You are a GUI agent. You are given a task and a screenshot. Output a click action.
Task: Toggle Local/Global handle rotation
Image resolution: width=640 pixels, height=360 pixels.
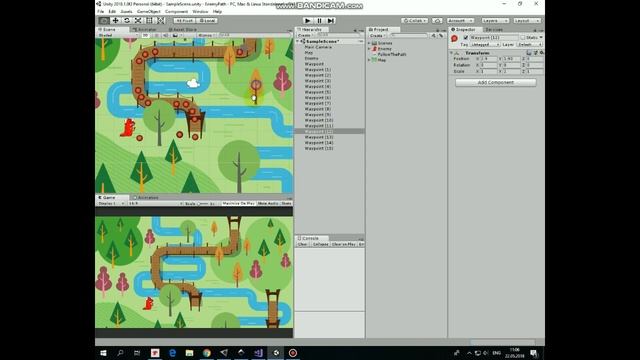[x=207, y=20]
